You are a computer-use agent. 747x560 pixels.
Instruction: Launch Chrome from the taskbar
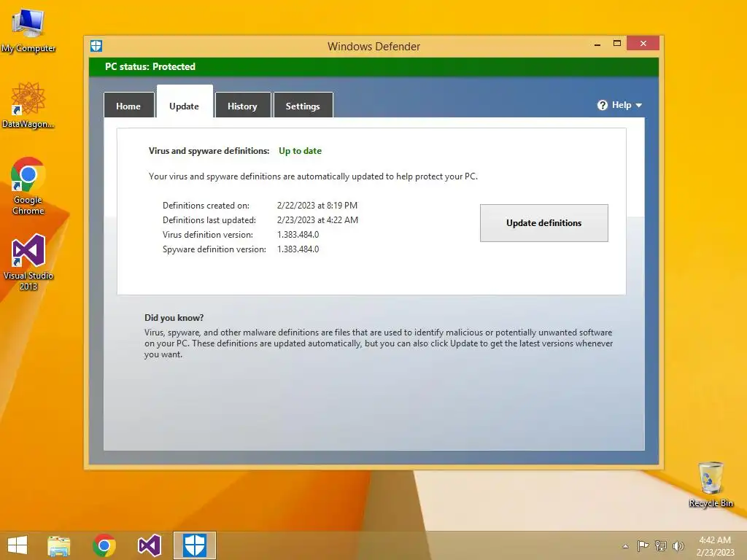point(104,545)
